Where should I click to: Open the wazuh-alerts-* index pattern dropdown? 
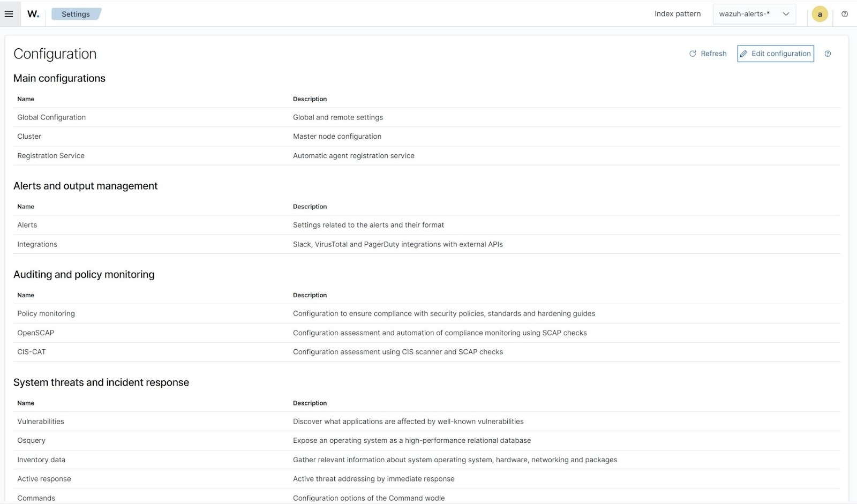point(754,14)
